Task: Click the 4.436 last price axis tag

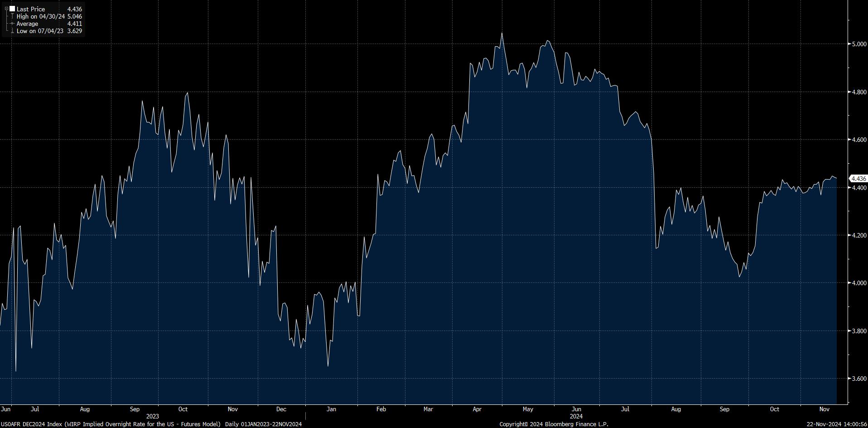Action: [858, 179]
